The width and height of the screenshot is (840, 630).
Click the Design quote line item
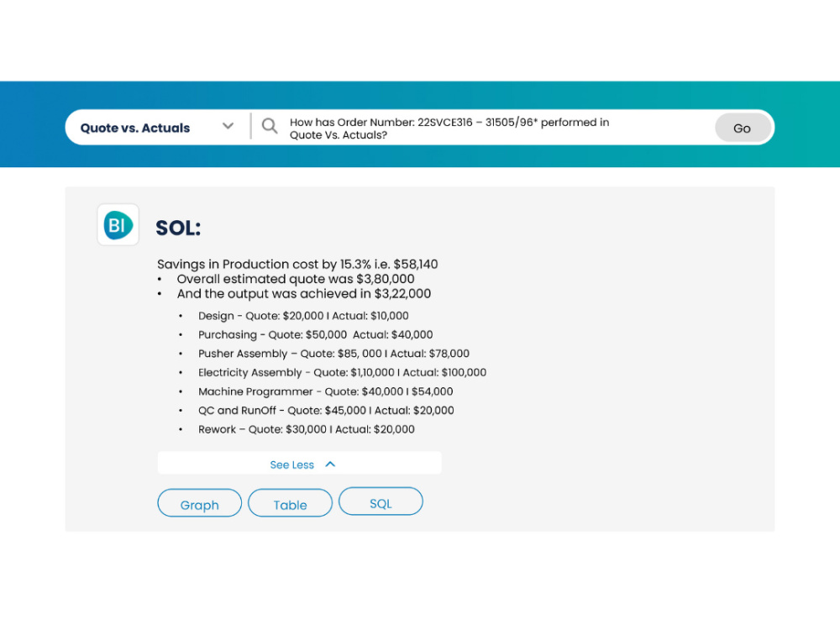pyautogui.click(x=303, y=316)
